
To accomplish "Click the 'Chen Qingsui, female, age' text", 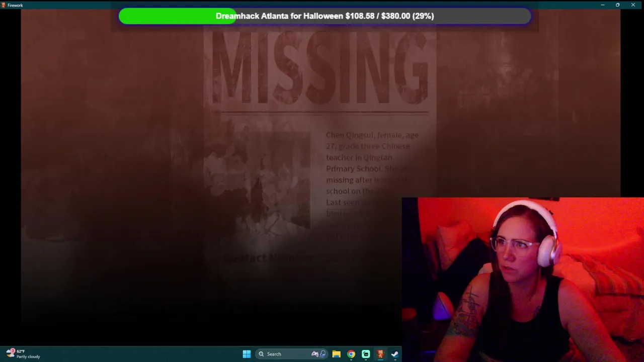I will point(372,135).
